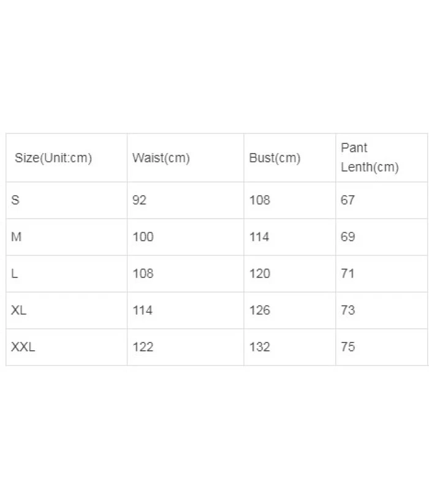
Task: Click the XXL size row label
Action: point(23,347)
